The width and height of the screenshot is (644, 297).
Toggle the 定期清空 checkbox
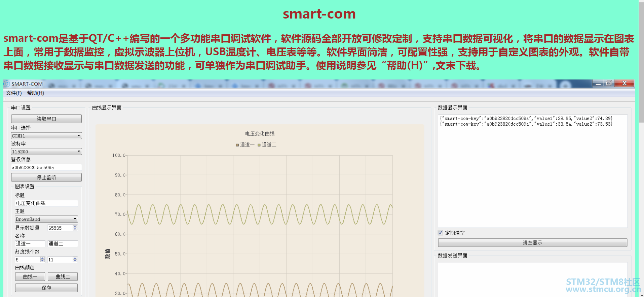(x=441, y=233)
